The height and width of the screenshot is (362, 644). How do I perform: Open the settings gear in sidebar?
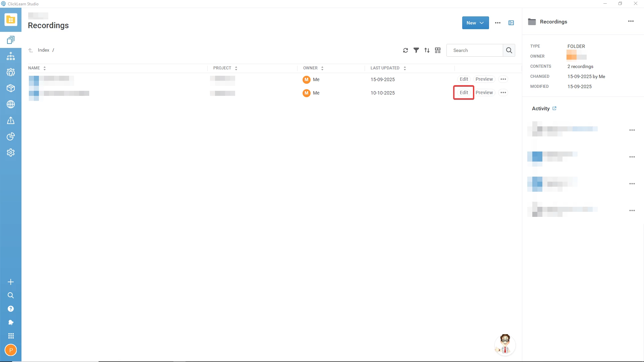[x=11, y=153]
